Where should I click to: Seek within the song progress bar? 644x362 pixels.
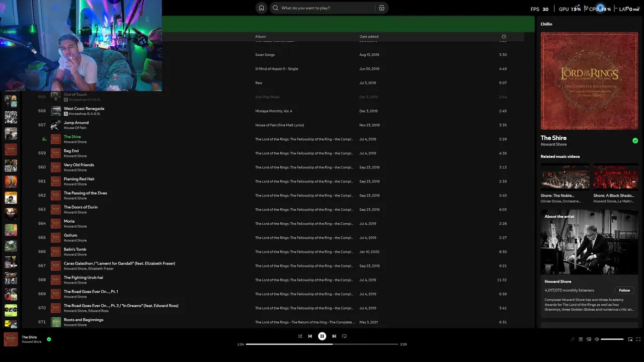[x=322, y=344]
